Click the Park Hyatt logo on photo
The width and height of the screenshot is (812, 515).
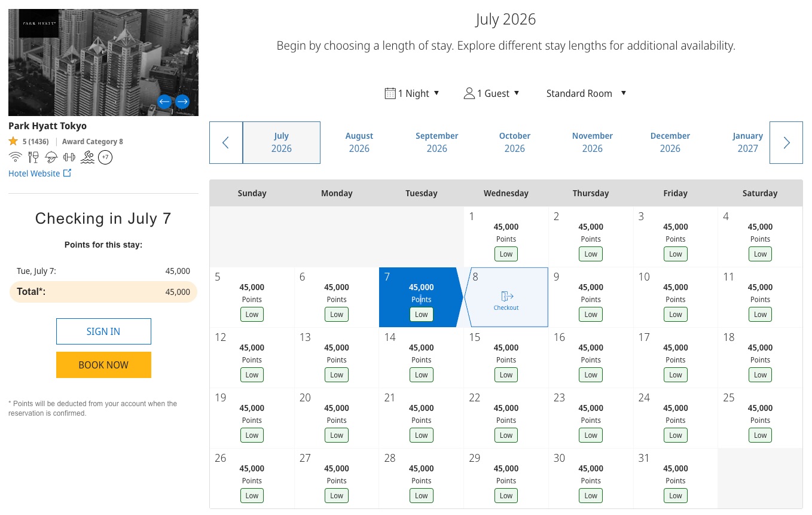39,23
